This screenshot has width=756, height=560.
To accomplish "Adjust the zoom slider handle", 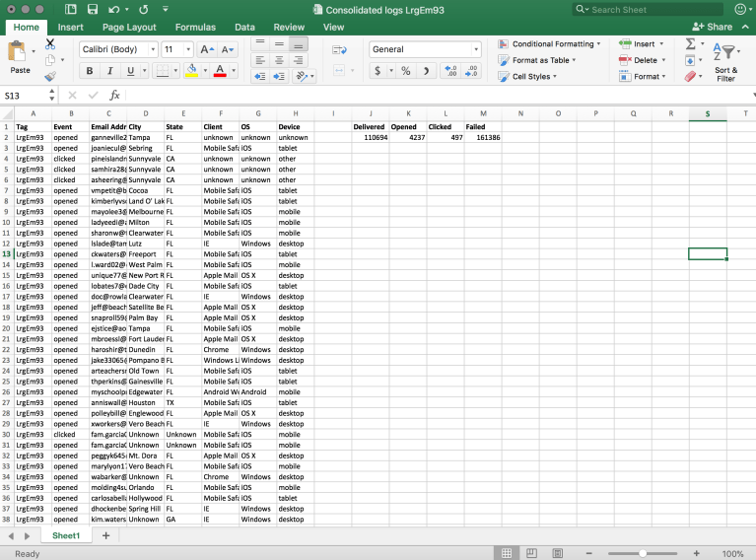I will (643, 553).
